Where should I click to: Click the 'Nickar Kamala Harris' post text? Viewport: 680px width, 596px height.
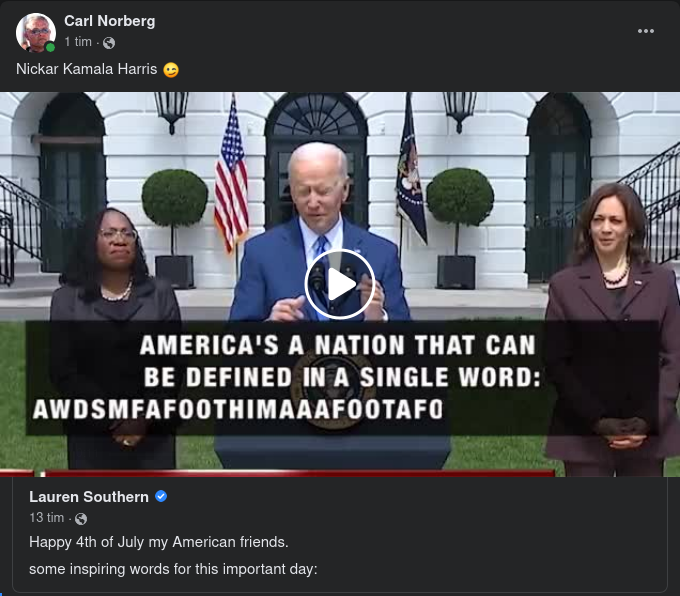(x=87, y=69)
